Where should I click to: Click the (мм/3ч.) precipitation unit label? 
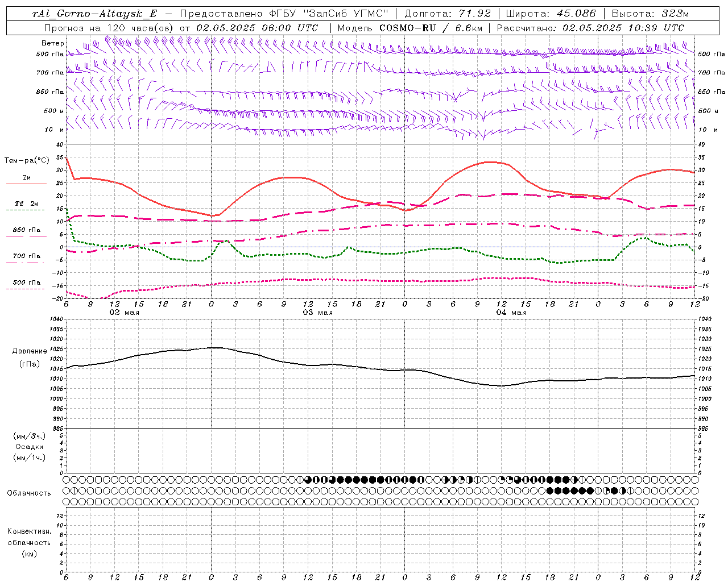(30, 436)
